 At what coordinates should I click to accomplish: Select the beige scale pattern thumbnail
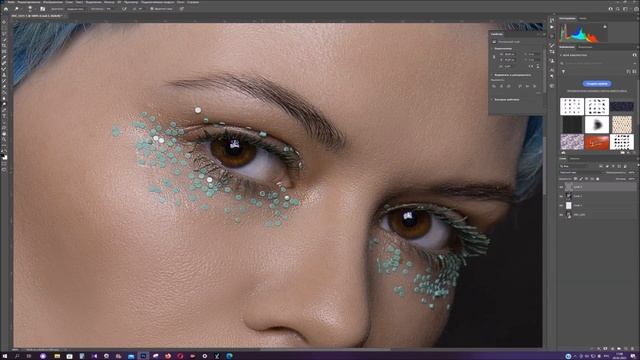622,124
